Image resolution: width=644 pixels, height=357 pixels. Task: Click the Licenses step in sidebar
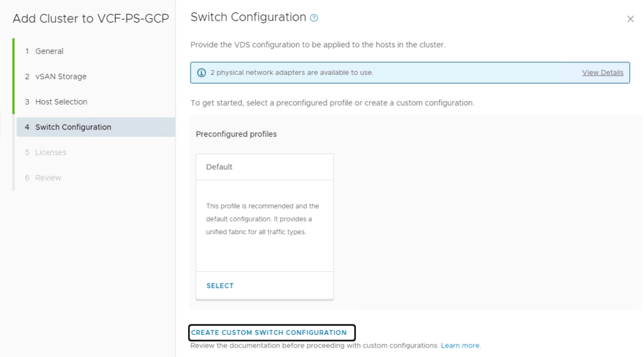[x=50, y=152]
